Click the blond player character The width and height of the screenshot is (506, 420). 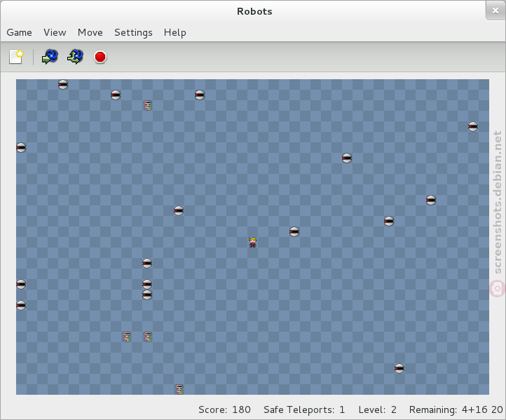click(x=252, y=242)
